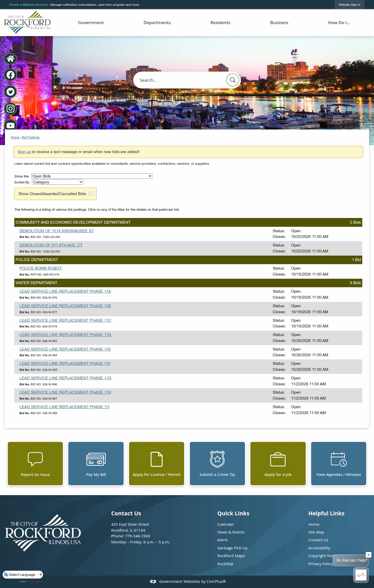Open the Business menu

tap(279, 23)
